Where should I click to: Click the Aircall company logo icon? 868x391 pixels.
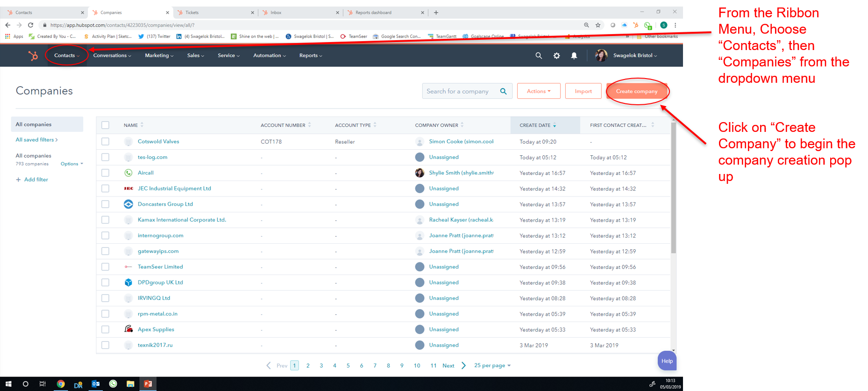128,173
